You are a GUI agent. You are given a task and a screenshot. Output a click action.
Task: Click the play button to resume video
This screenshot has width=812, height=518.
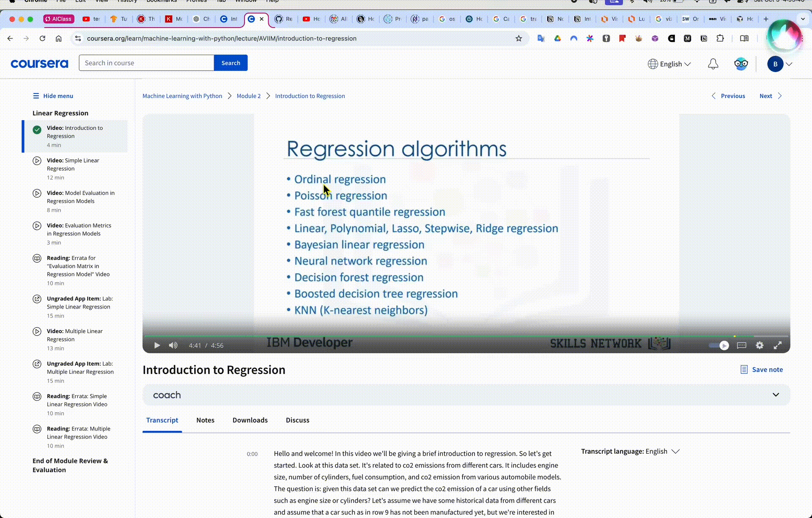click(x=156, y=345)
